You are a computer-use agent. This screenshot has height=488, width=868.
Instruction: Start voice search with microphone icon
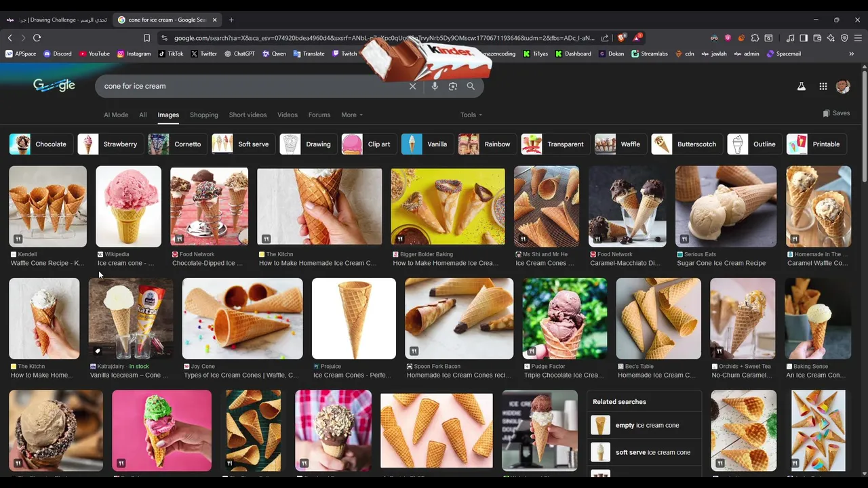(435, 86)
